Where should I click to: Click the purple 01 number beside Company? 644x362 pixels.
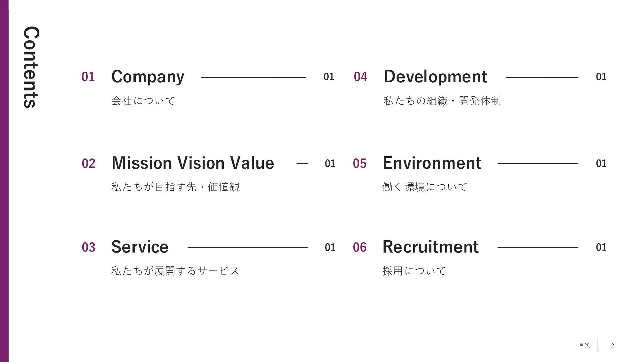[x=88, y=77]
